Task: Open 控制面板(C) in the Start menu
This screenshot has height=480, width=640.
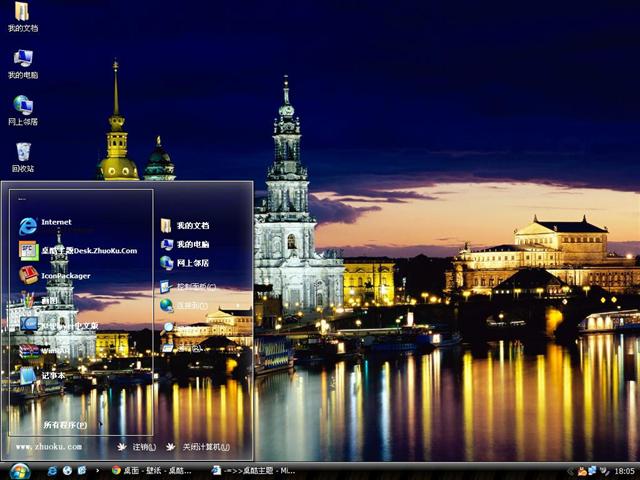Action: [x=188, y=287]
